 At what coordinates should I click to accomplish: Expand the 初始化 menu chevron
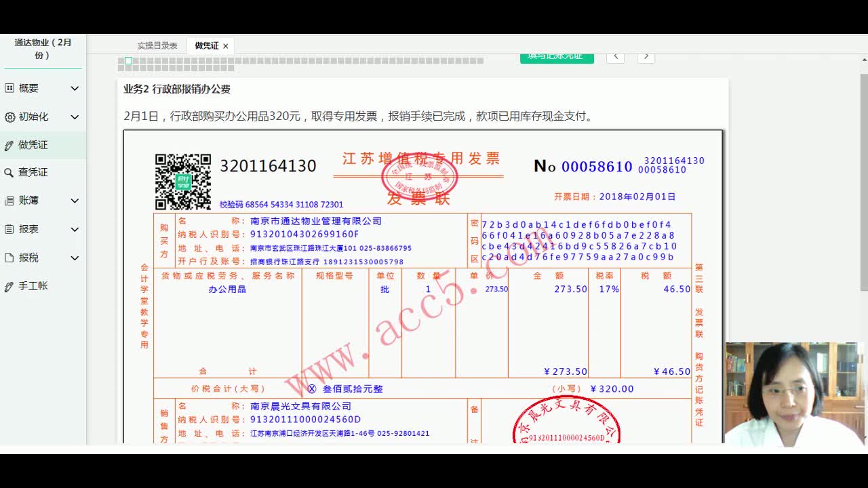[75, 117]
